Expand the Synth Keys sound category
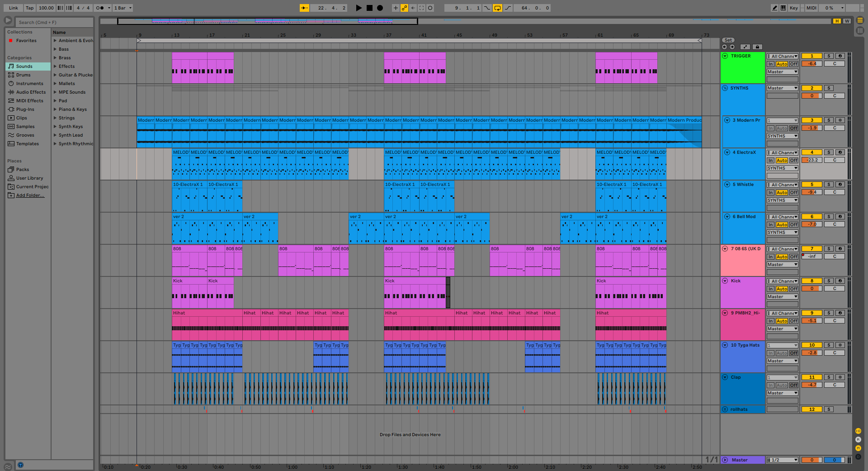This screenshot has height=471, width=868. (55, 127)
